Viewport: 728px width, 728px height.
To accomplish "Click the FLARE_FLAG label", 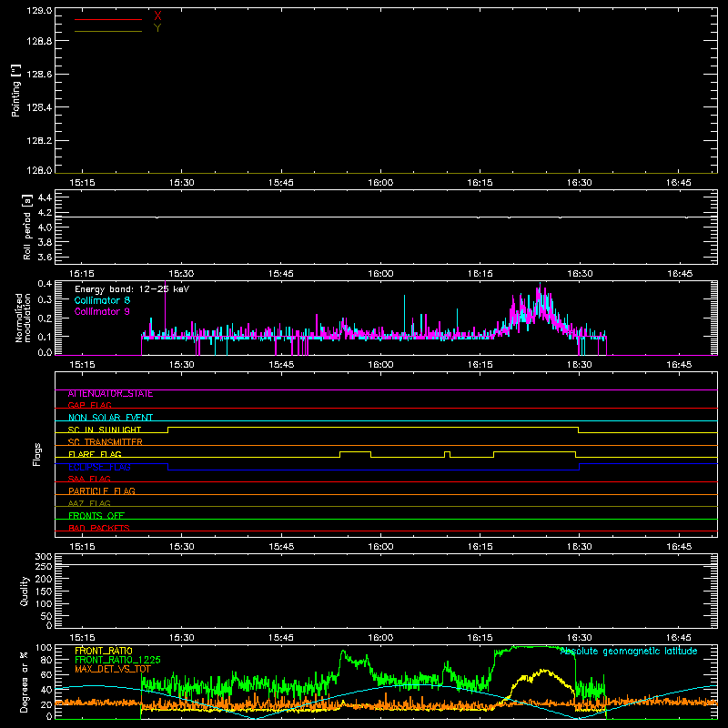I will click(x=95, y=454).
